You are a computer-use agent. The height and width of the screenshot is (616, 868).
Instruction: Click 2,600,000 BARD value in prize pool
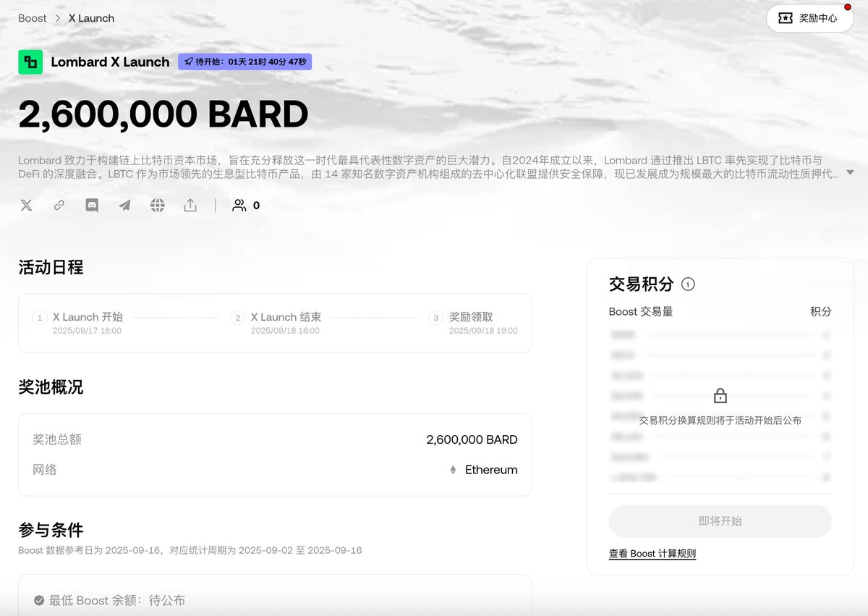click(472, 439)
